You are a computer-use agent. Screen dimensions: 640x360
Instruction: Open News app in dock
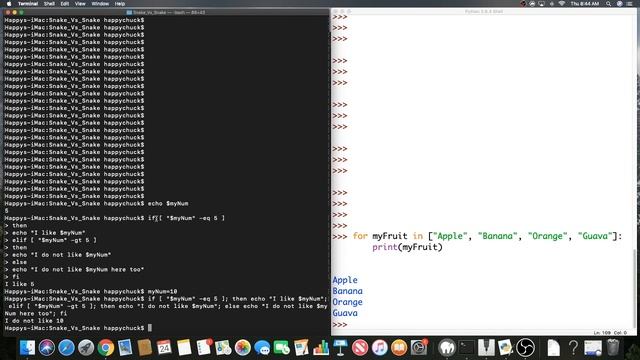pos(360,348)
